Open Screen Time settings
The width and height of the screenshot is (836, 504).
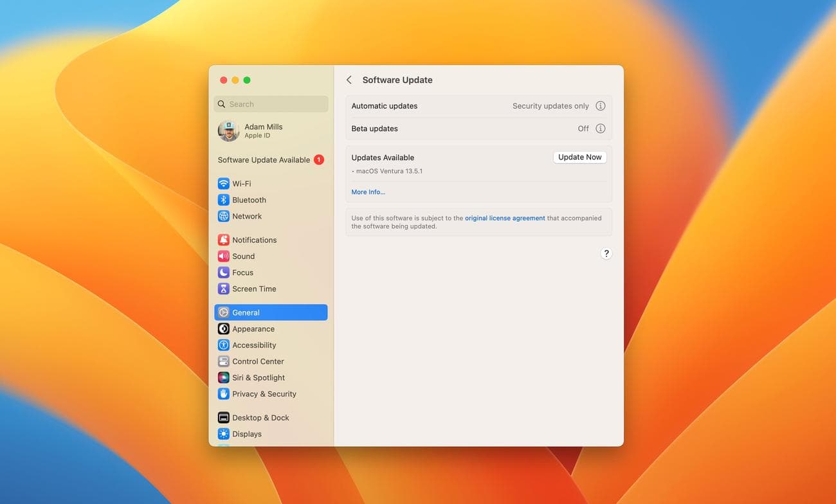tap(223, 288)
